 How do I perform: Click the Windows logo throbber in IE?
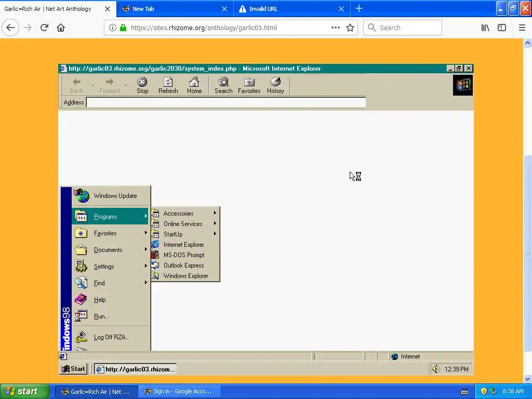(x=463, y=85)
